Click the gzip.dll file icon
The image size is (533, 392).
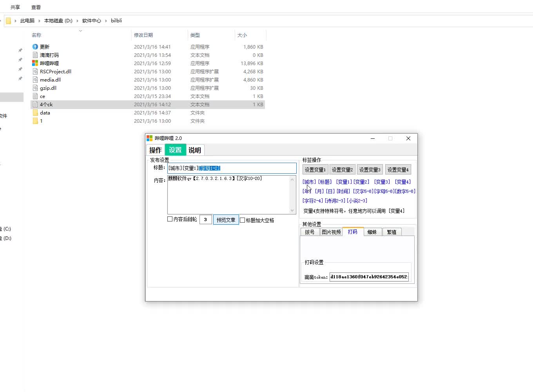(x=35, y=88)
